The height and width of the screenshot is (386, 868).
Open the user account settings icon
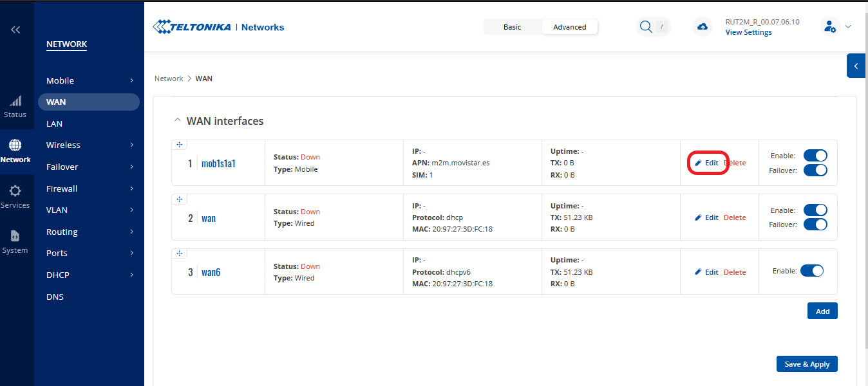[x=830, y=26]
